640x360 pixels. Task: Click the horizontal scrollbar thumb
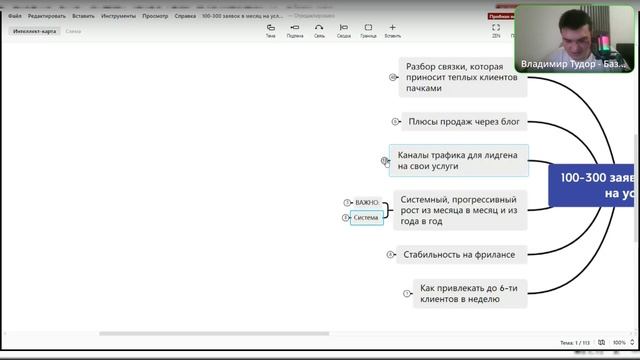point(214,333)
